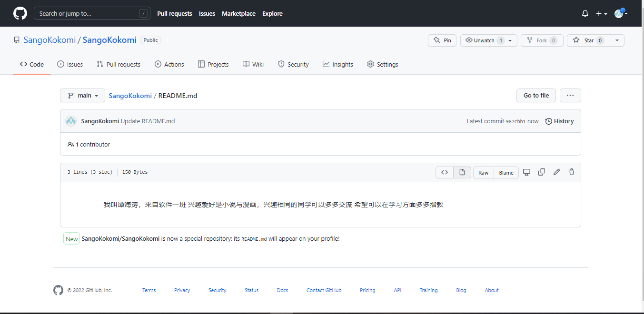
Task: Click the commit author avatar
Action: 71,121
